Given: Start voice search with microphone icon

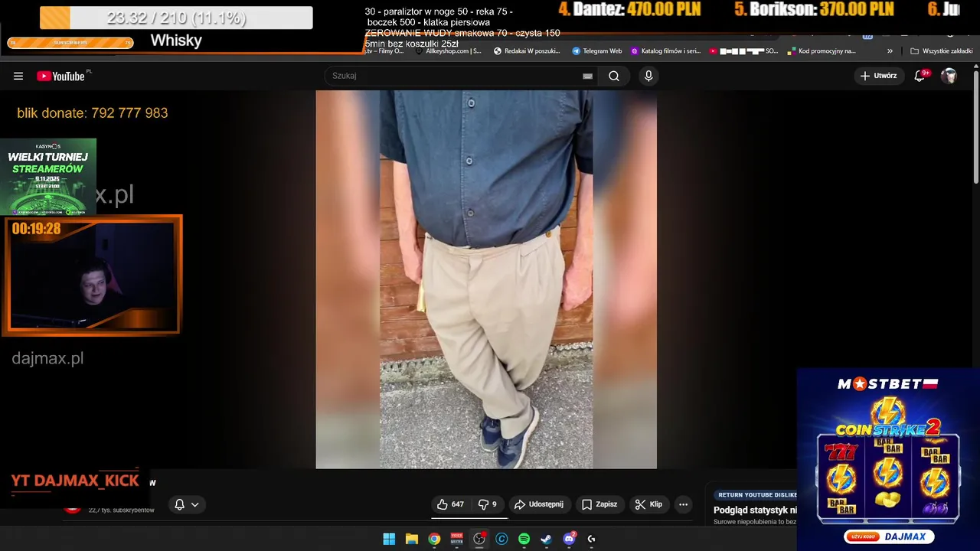Looking at the screenshot, I should [x=648, y=76].
